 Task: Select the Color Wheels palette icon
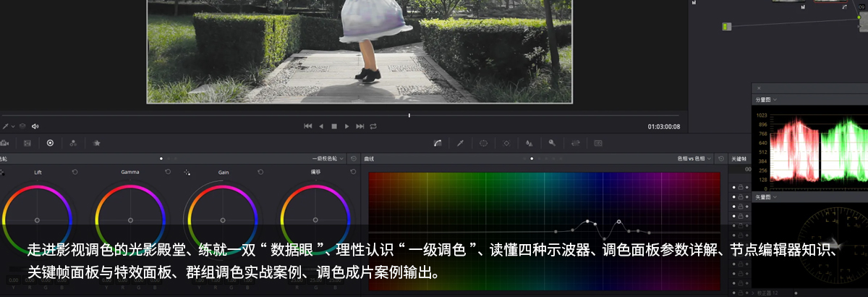pos(50,143)
